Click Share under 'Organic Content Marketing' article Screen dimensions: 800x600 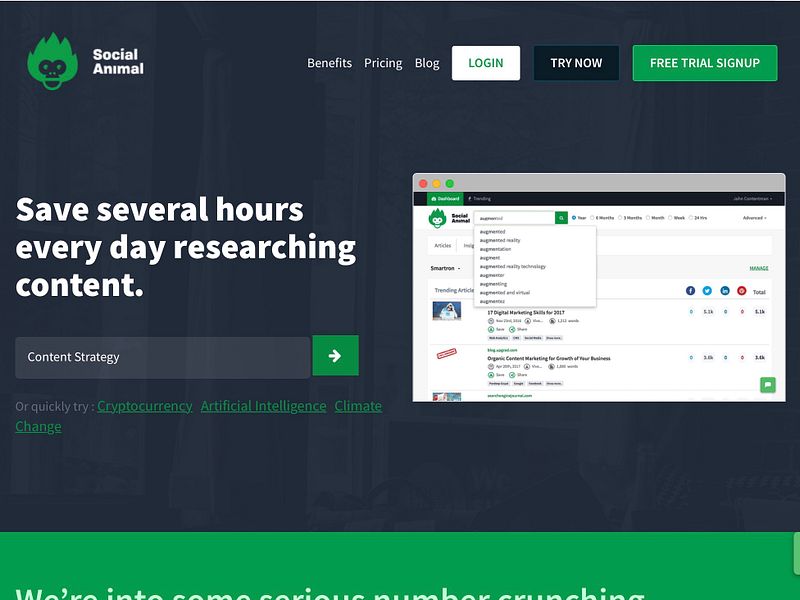(x=518, y=375)
